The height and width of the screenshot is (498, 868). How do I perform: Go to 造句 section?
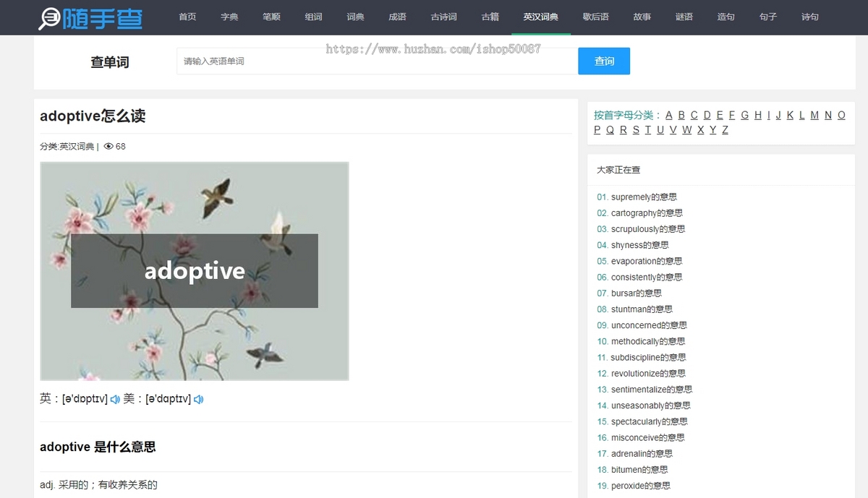coord(726,17)
